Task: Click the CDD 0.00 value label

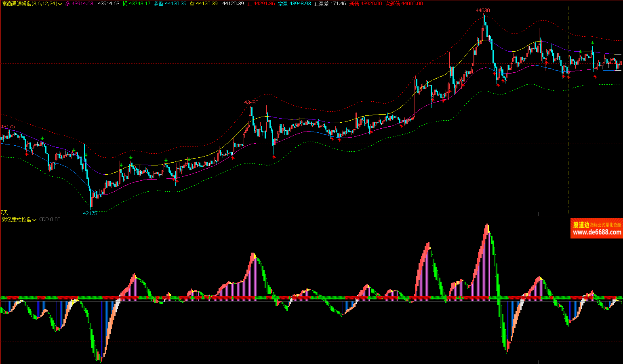Action: (50, 220)
